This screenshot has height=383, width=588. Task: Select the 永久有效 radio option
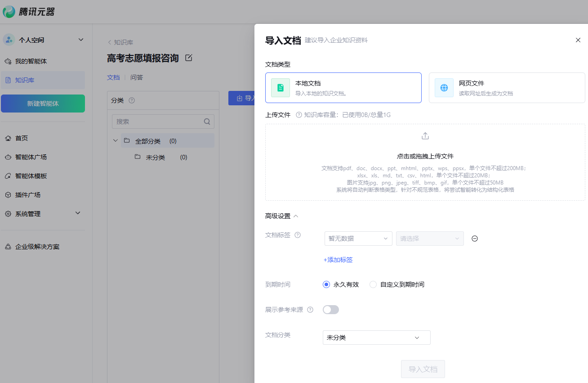click(326, 284)
